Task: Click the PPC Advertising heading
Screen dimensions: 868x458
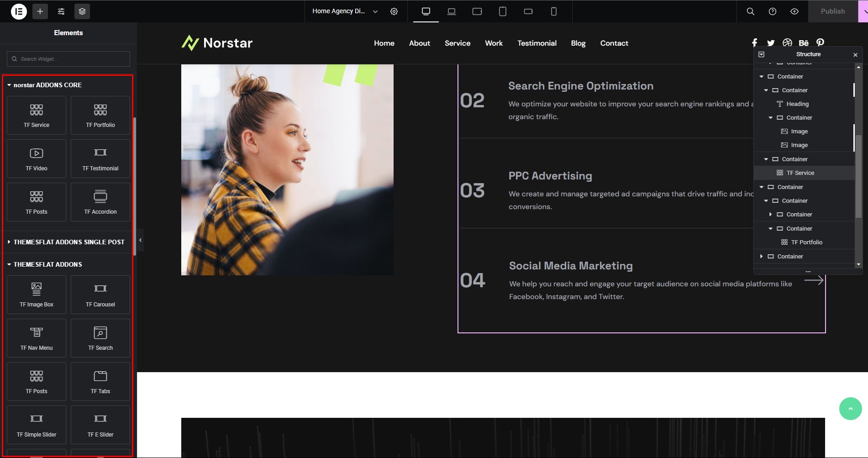Action: coord(550,176)
